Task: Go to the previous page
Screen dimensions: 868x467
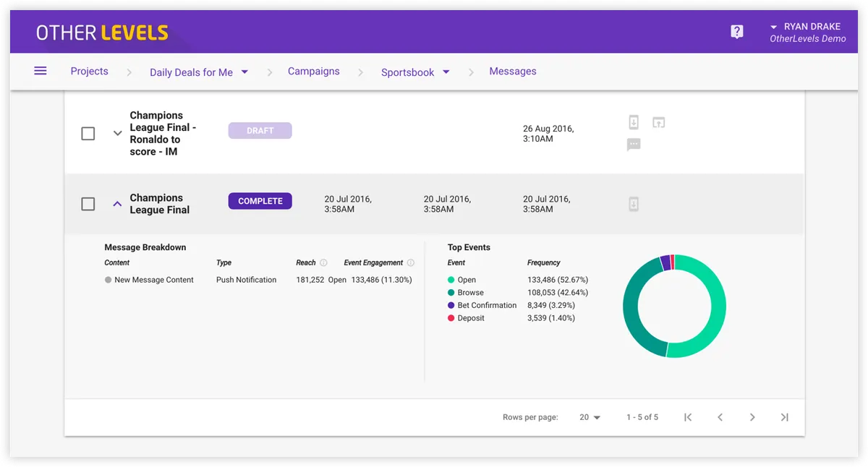Action: pyautogui.click(x=720, y=417)
